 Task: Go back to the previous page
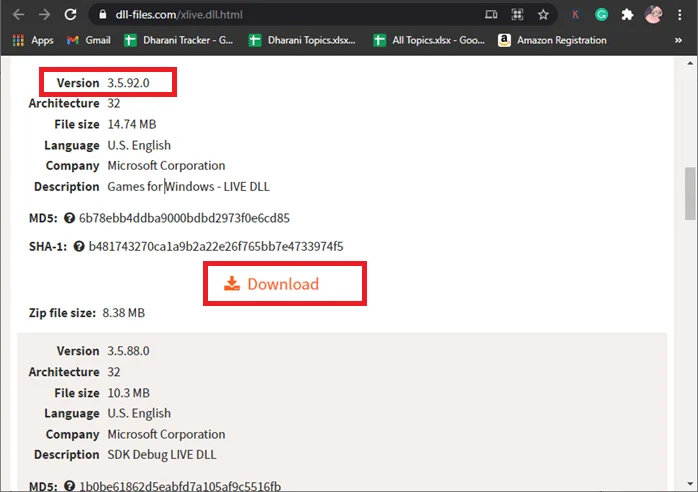(18, 15)
